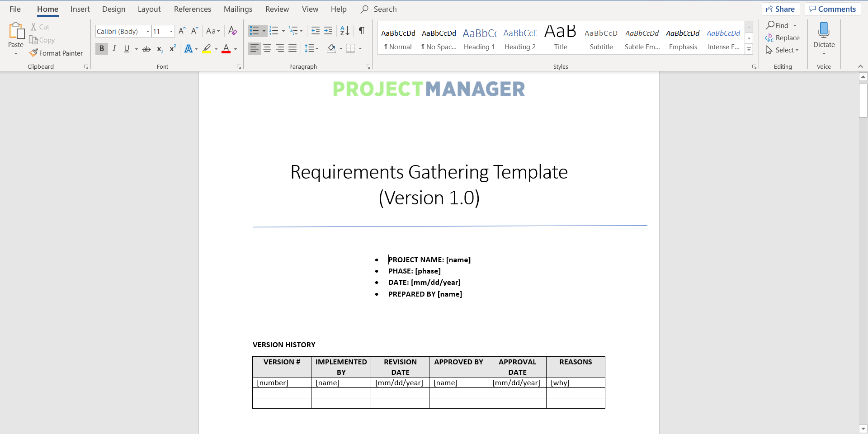Apply strikethrough formatting
The image size is (868, 434).
coord(146,49)
